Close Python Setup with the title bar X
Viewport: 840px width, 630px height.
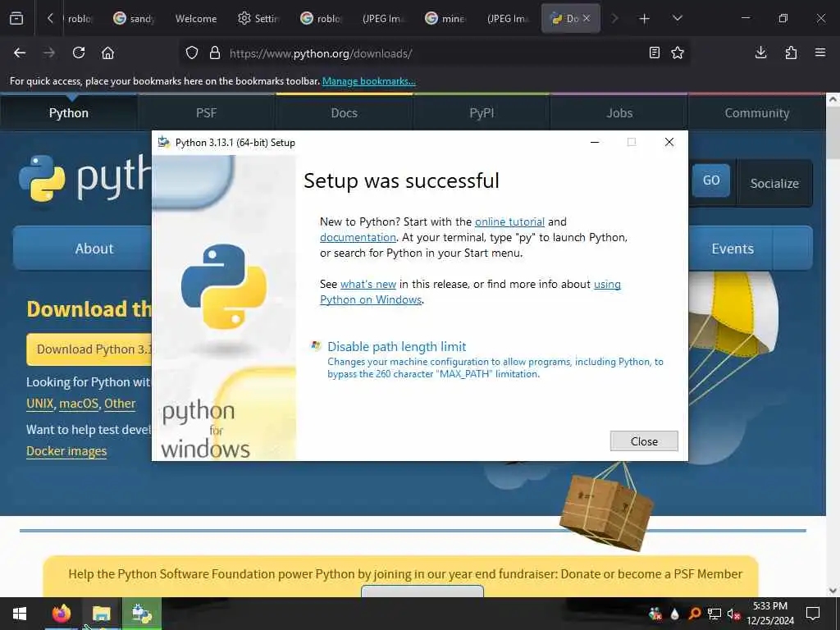coord(669,142)
